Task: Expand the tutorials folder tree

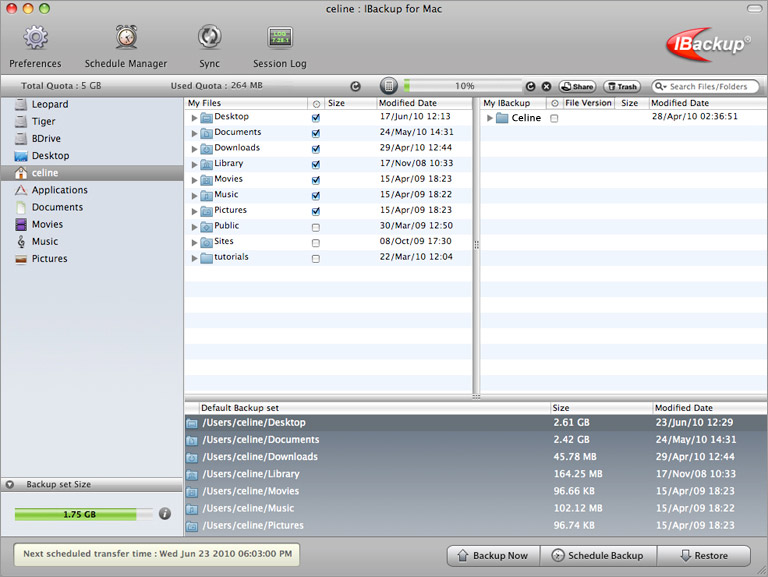Action: point(194,259)
